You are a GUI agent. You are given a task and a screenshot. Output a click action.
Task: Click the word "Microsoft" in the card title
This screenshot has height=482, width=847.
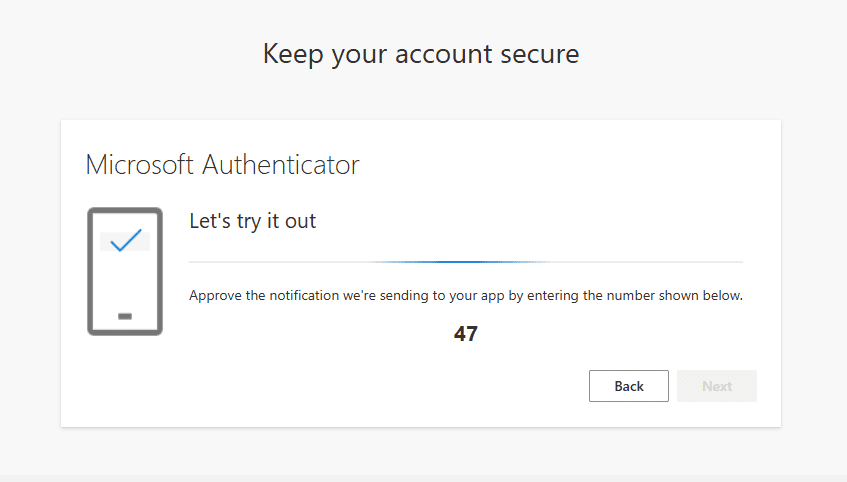point(140,165)
